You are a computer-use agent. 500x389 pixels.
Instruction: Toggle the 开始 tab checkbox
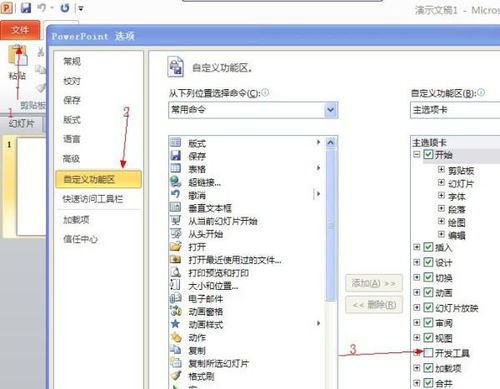pos(428,154)
